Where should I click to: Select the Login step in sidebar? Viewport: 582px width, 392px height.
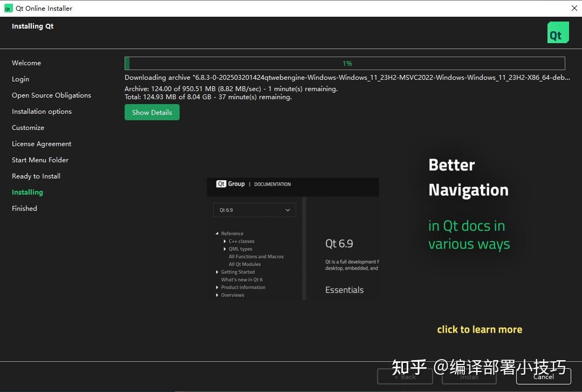click(x=20, y=79)
